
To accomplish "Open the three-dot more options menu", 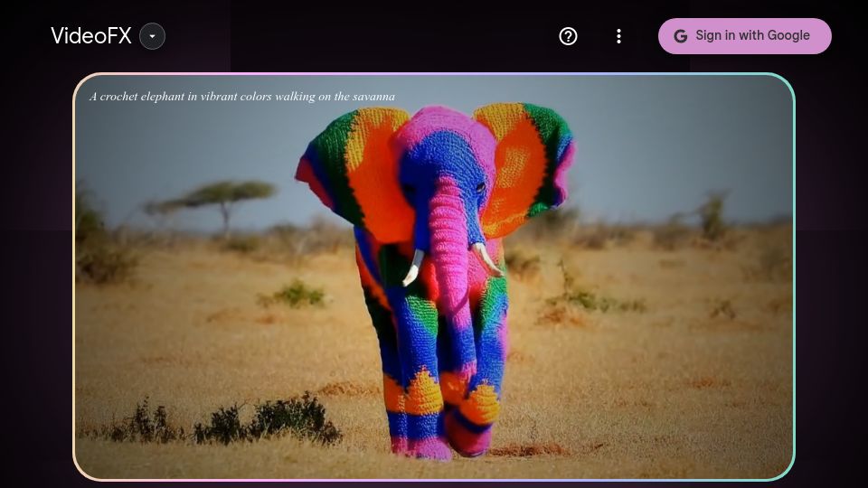I will tap(618, 36).
